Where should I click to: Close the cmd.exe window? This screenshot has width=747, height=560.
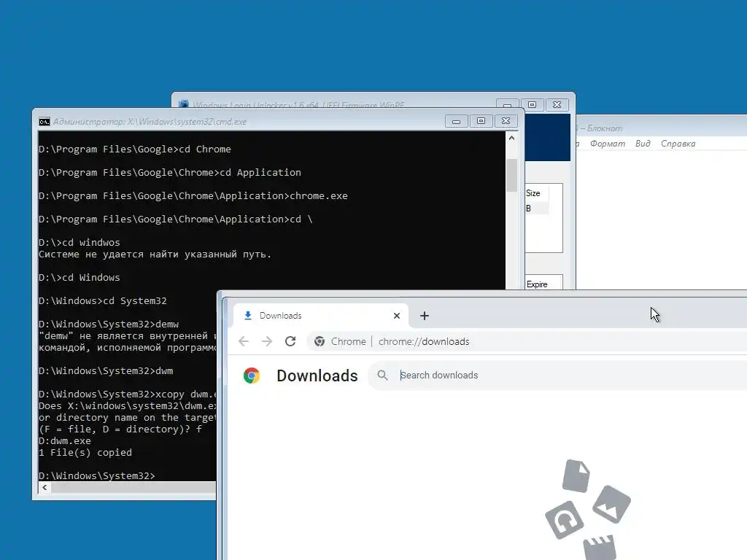coord(506,121)
